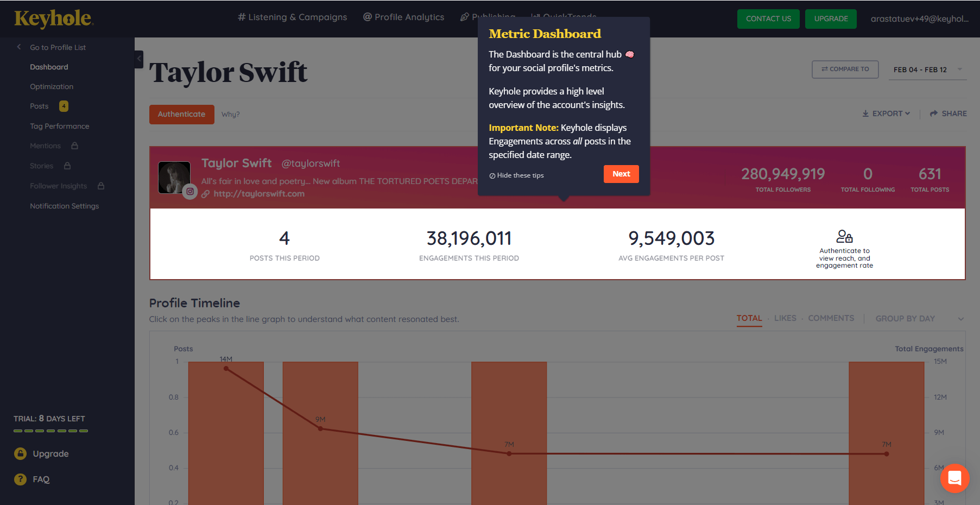Click the Instagram badge on profile picture
The width and height of the screenshot is (980, 505).
point(190,191)
